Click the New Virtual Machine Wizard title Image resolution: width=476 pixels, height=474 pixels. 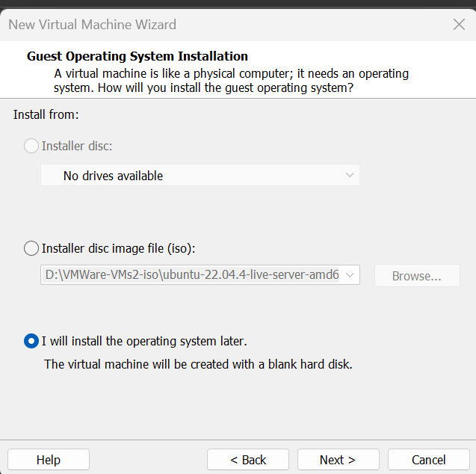tap(93, 25)
